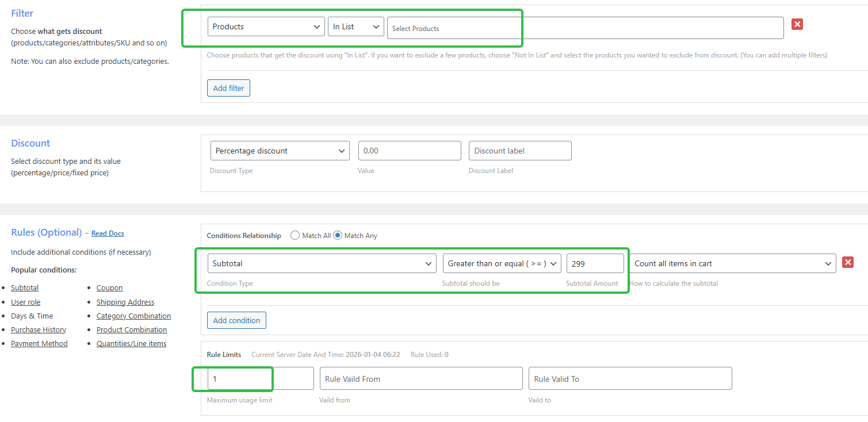Open the Products filter type dropdown

tap(266, 26)
